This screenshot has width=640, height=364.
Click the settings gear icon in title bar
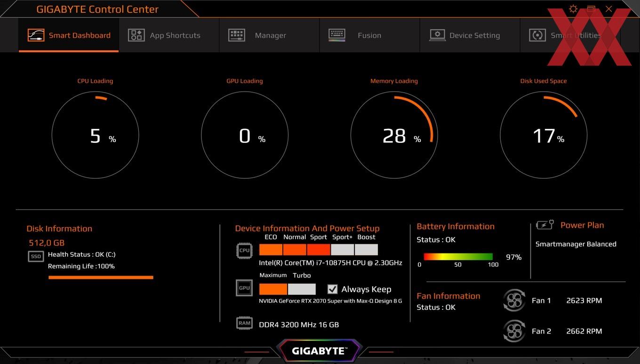click(573, 9)
